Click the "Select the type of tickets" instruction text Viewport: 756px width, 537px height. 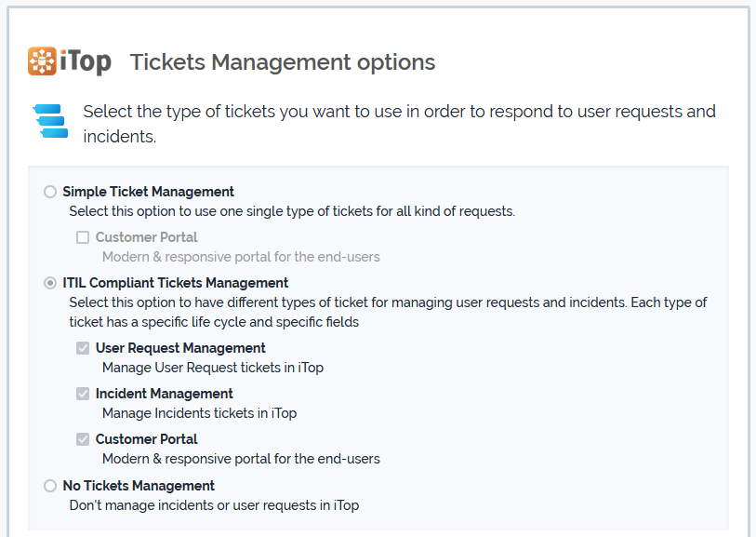pyautogui.click(x=399, y=112)
